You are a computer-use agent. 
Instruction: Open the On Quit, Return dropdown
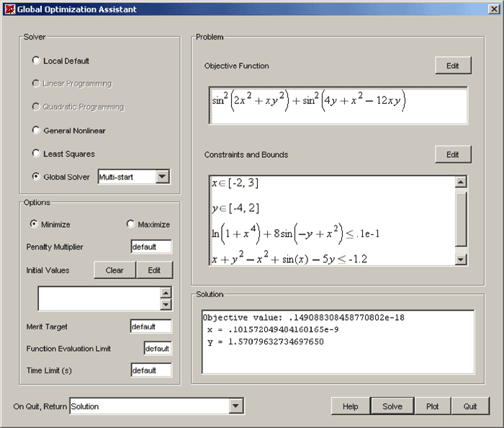click(x=235, y=406)
